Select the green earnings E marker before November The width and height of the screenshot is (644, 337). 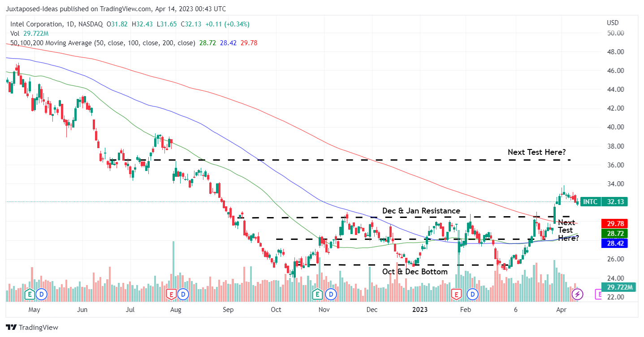click(318, 294)
